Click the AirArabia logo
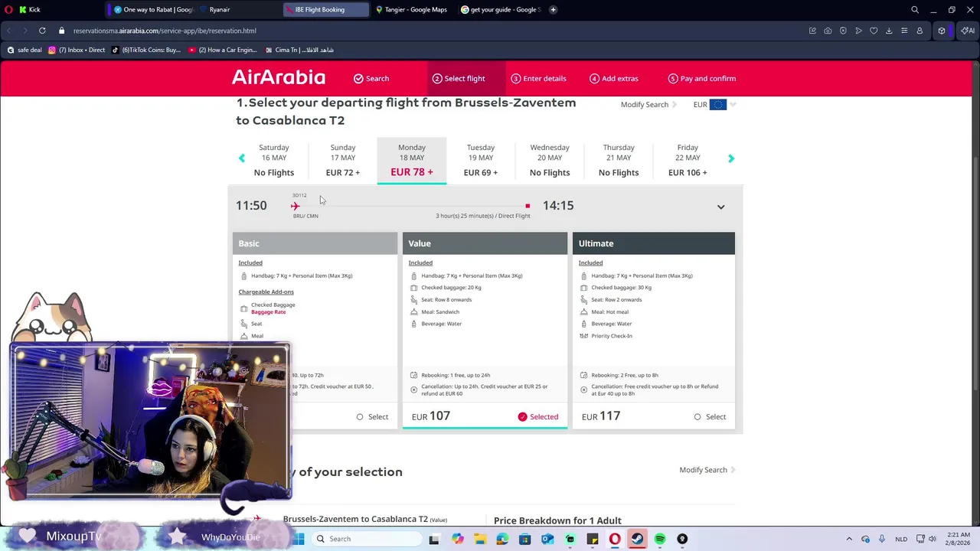This screenshot has height=551, width=980. pos(279,77)
